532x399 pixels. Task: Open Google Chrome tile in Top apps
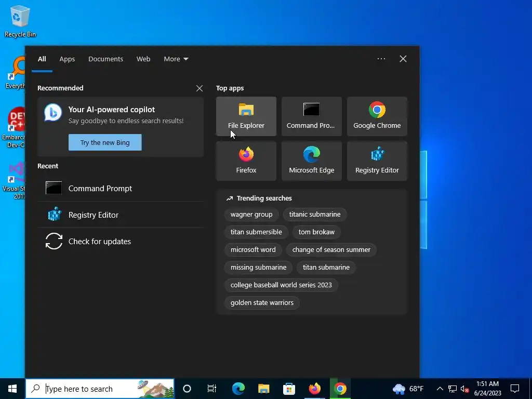377,116
